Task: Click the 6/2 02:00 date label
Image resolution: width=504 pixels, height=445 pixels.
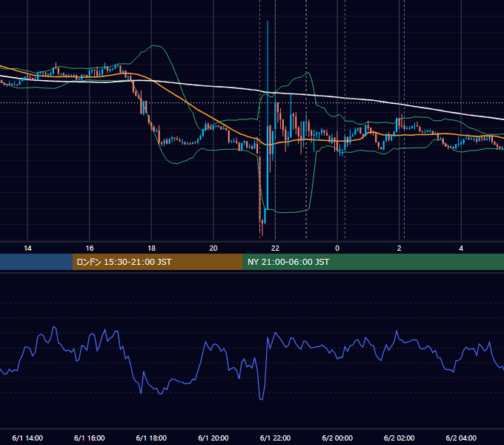Action: coord(399,438)
